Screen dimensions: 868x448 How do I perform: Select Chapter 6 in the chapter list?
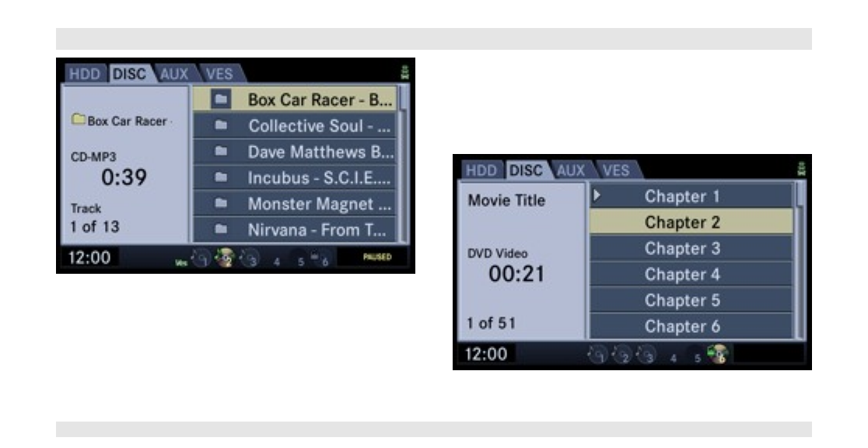pos(691,326)
